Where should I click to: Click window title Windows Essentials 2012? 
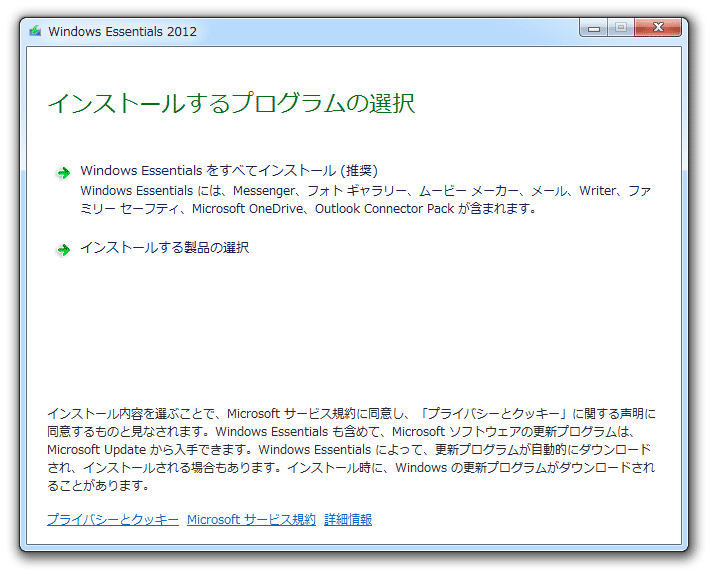coord(123,32)
